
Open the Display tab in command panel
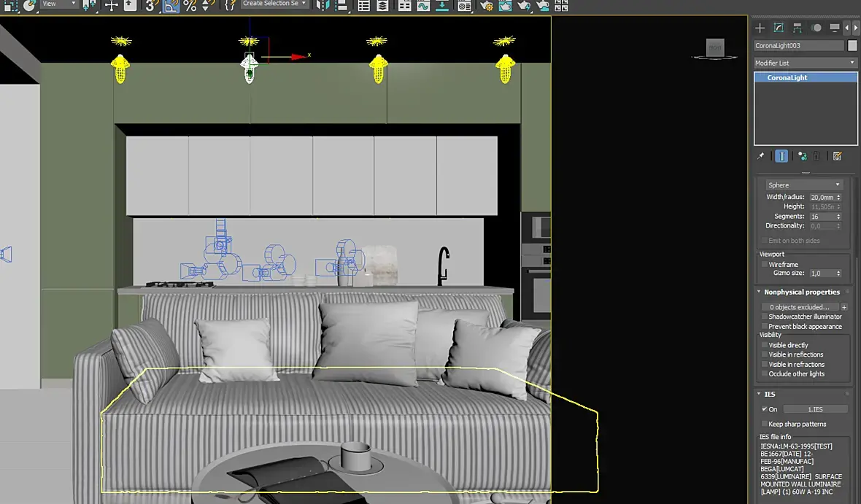(835, 28)
